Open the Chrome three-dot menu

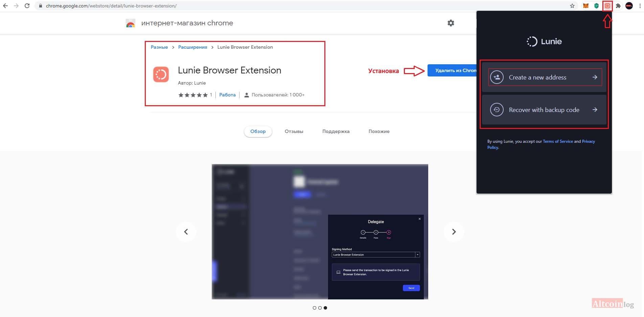640,6
